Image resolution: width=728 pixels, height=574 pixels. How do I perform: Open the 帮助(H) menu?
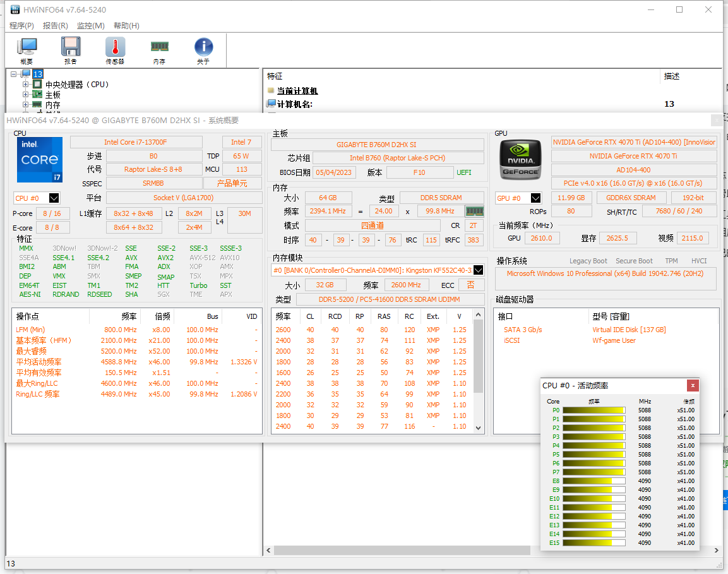tap(126, 25)
